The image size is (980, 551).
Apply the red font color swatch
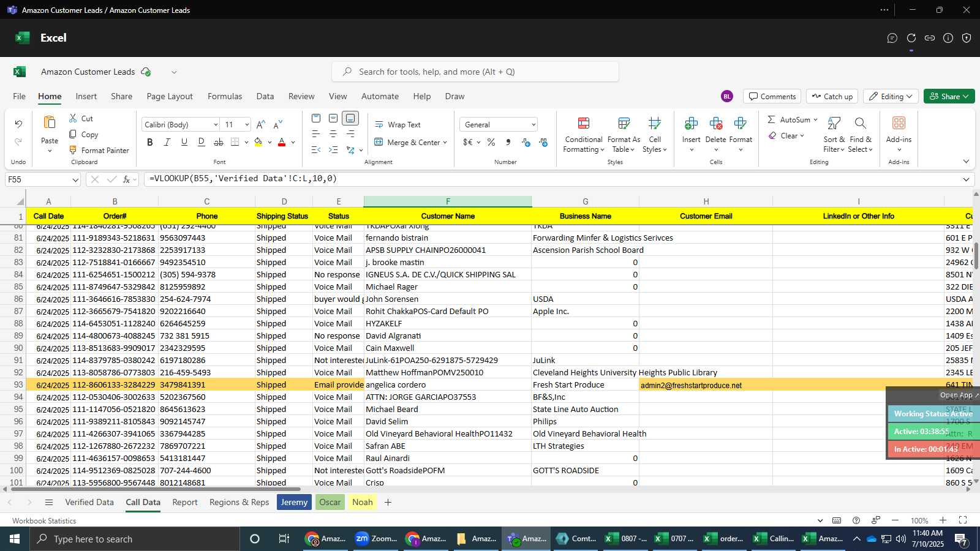coord(282,142)
